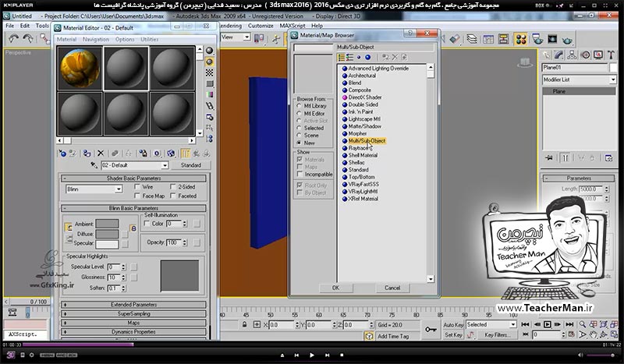Expand the Maps rollout
Screen dimensions: 624x364
pyautogui.click(x=133, y=323)
